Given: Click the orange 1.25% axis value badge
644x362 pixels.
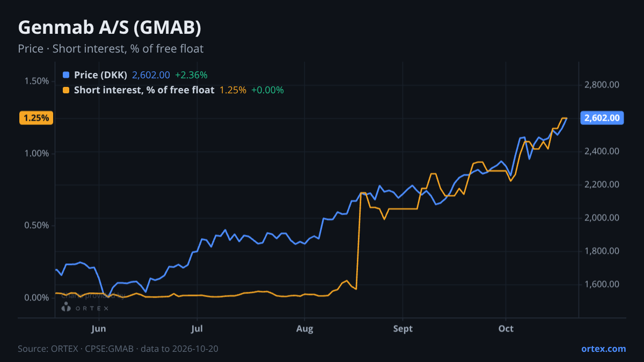Looking at the screenshot, I should [36, 118].
